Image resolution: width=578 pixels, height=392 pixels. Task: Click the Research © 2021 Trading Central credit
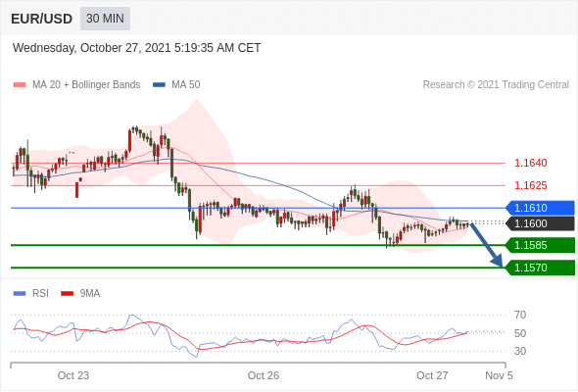pos(496,85)
